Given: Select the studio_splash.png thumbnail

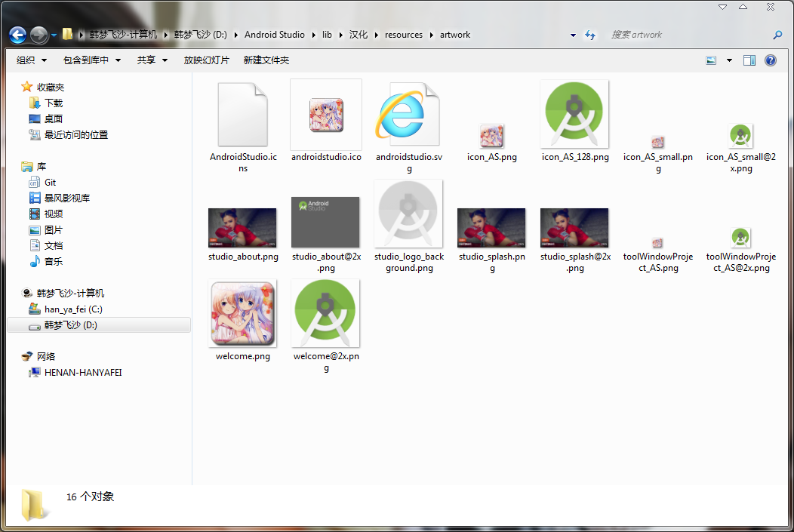Looking at the screenshot, I should coord(491,227).
